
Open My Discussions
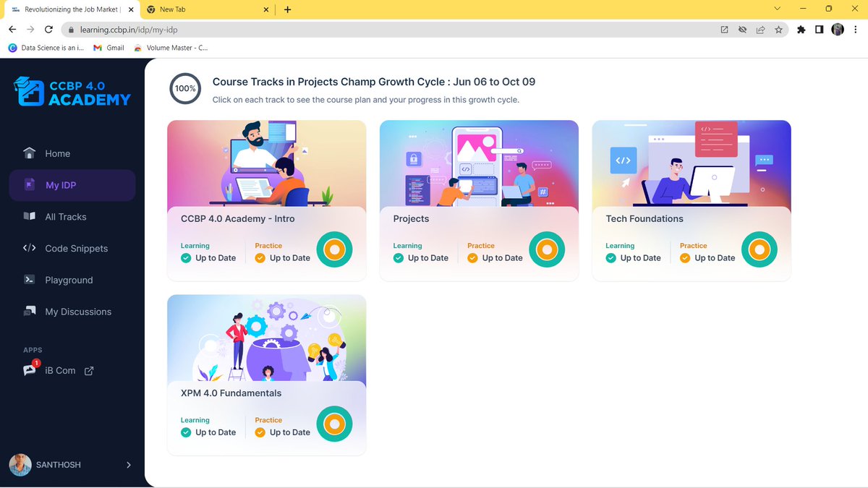click(77, 312)
